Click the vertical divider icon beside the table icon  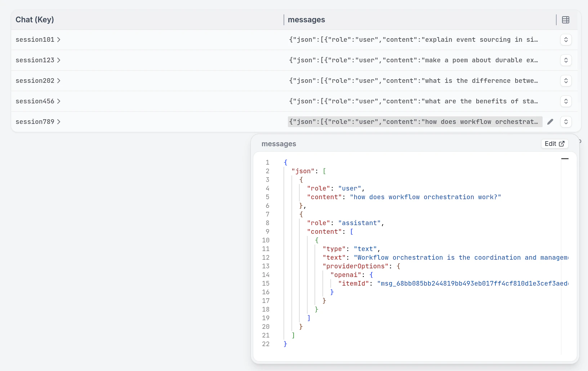556,20
